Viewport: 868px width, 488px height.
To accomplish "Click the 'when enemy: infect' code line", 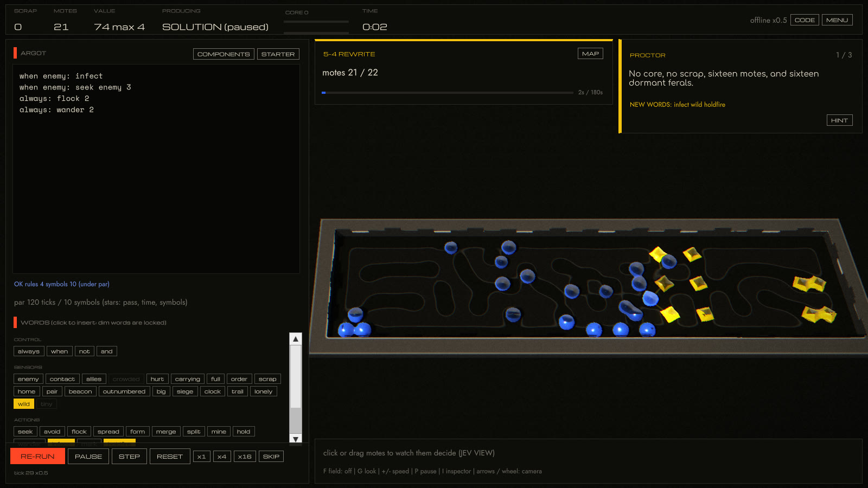I will pyautogui.click(x=61, y=76).
